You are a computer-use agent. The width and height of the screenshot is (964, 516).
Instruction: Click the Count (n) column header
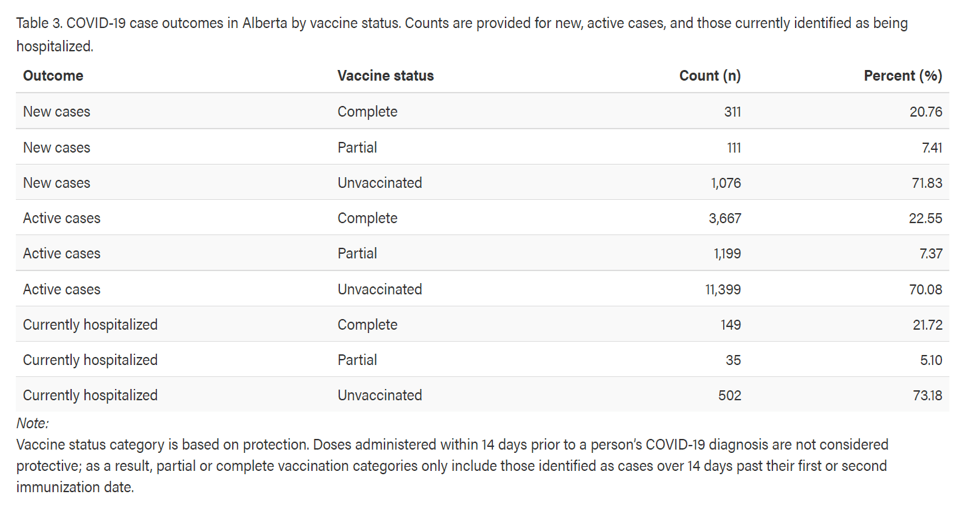[710, 76]
